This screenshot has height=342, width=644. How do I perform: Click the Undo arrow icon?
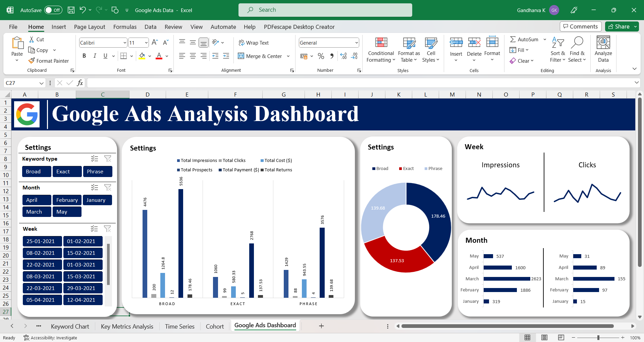point(83,10)
